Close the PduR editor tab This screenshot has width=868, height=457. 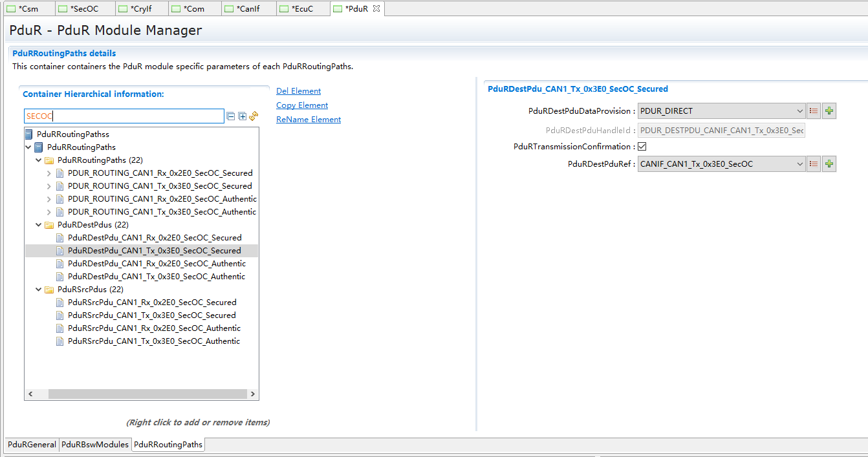tap(376, 8)
